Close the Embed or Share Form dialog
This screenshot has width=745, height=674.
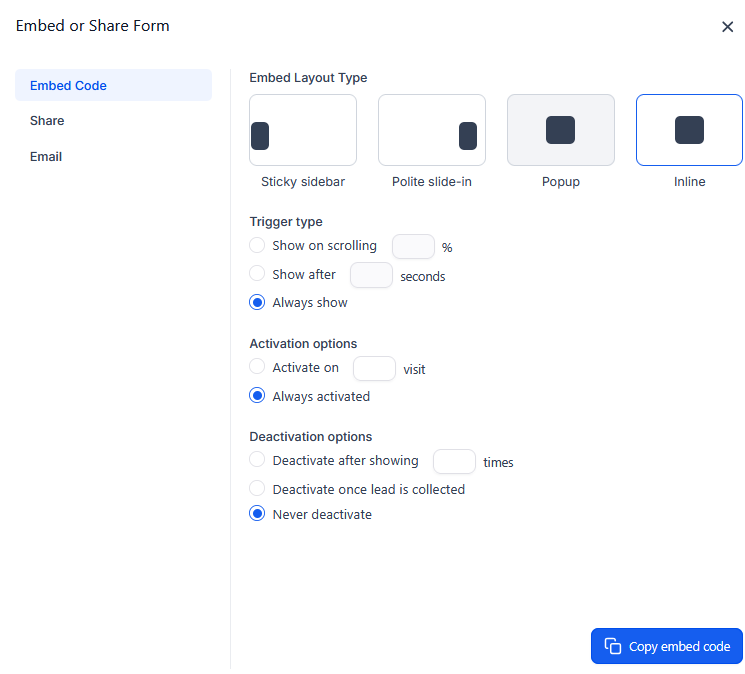coord(727,27)
